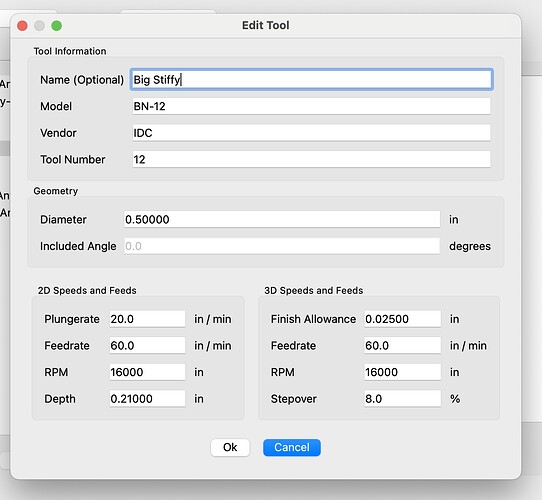Click the Stepover percentage field
The height and width of the screenshot is (500, 542).
[402, 399]
